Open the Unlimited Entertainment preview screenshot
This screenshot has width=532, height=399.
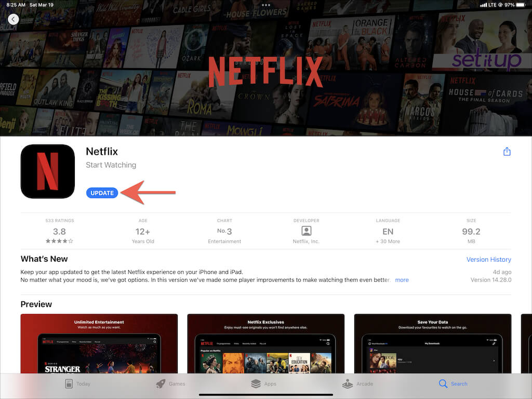click(x=99, y=343)
